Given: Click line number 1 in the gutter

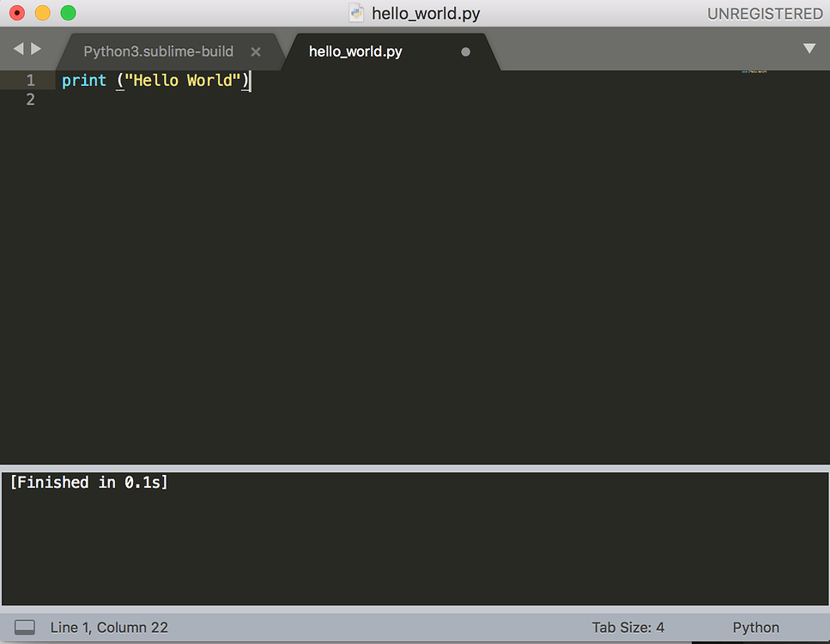Looking at the screenshot, I should 30,80.
